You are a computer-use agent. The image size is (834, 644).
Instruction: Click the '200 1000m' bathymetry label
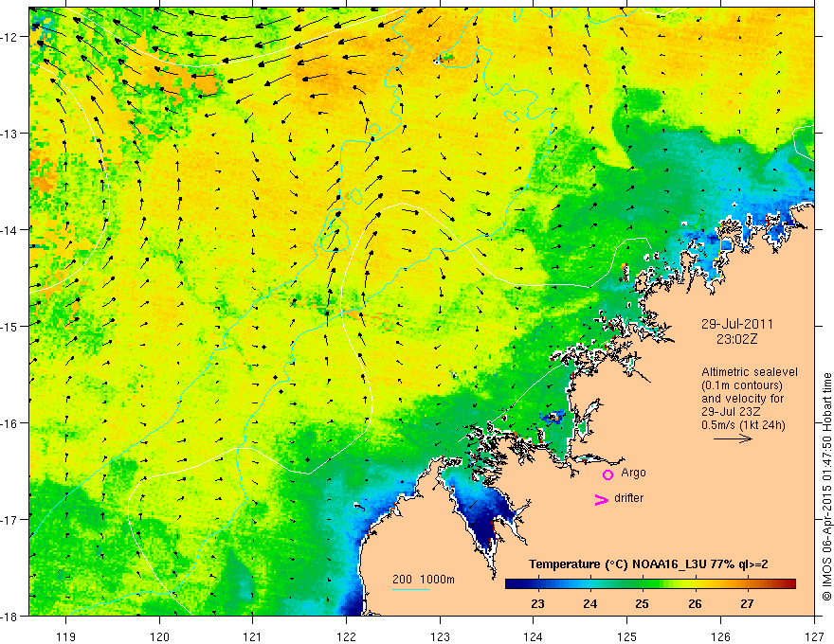click(x=424, y=580)
